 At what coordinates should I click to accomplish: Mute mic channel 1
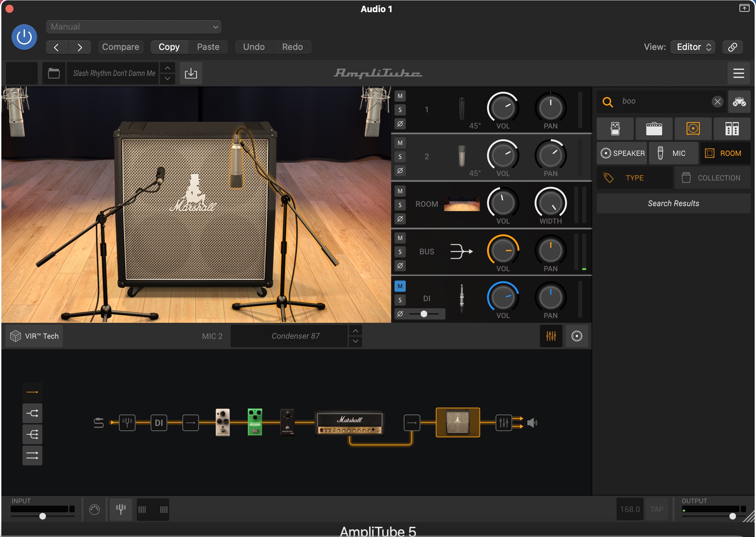click(x=400, y=96)
